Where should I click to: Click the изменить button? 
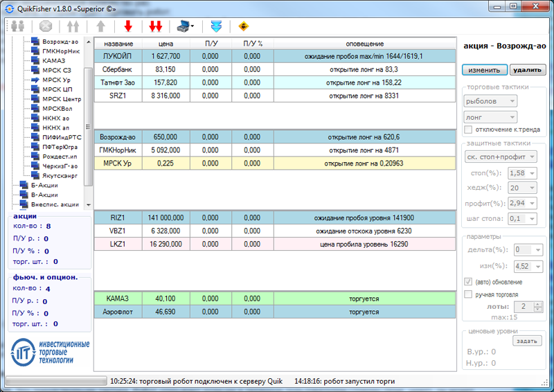click(x=485, y=70)
